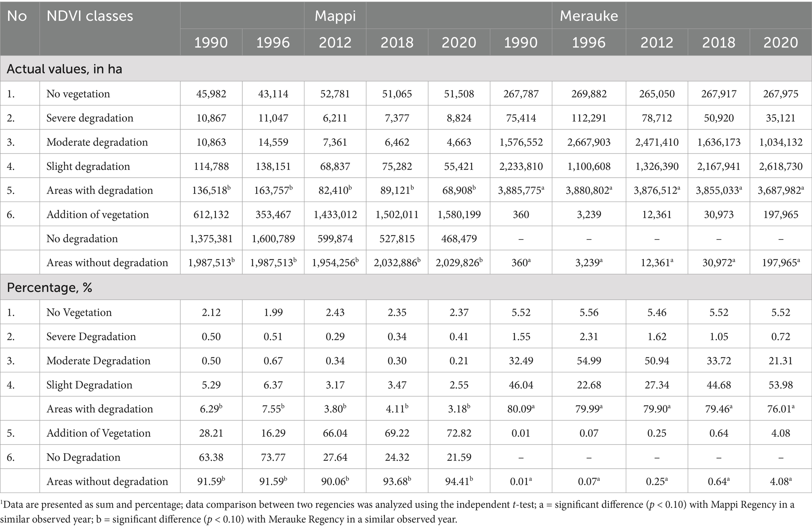Select percentage value 27.64
This screenshot has width=812, height=528.
point(335,457)
